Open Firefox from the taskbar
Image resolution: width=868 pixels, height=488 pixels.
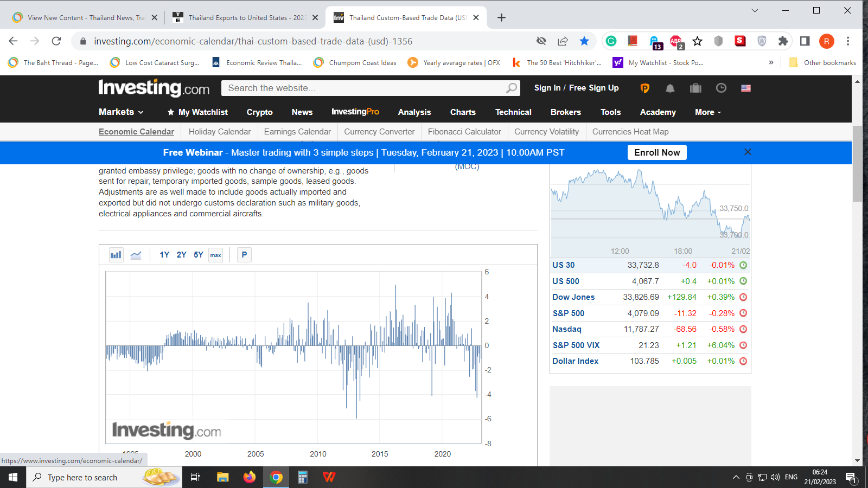click(x=249, y=477)
